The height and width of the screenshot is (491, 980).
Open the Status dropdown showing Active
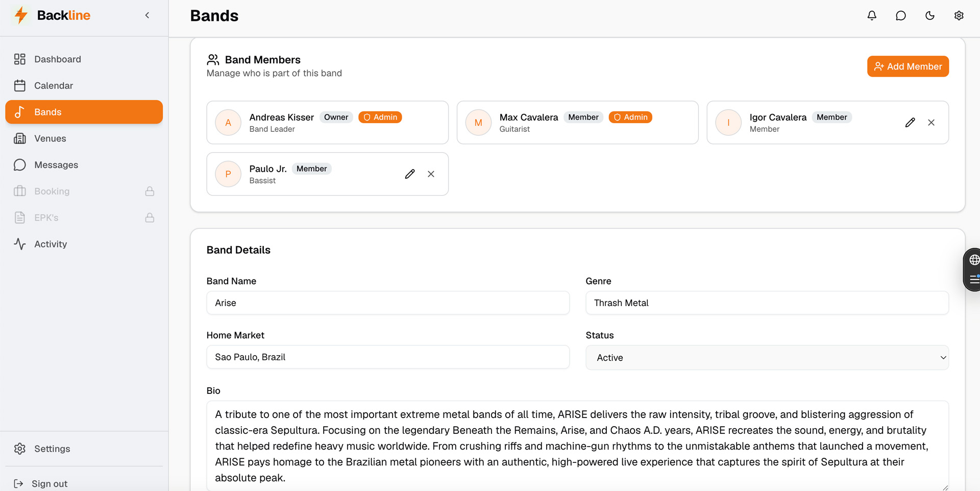(767, 358)
